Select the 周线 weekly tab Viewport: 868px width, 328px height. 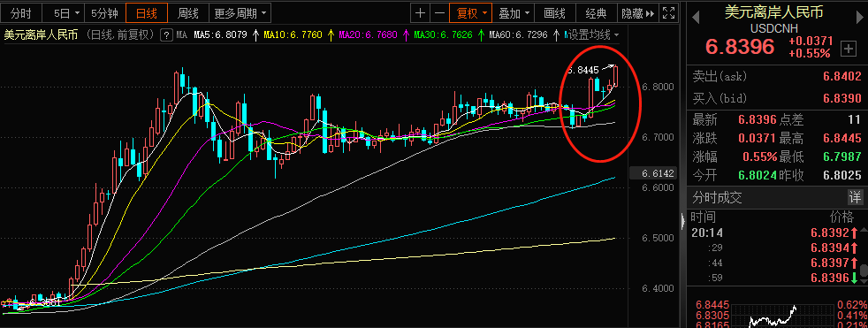tap(189, 12)
